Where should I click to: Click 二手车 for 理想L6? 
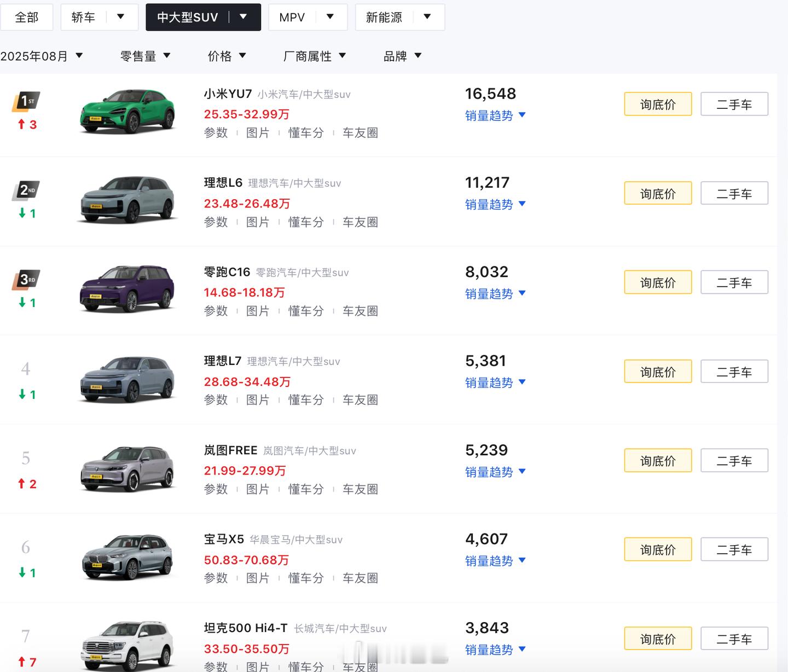click(734, 193)
